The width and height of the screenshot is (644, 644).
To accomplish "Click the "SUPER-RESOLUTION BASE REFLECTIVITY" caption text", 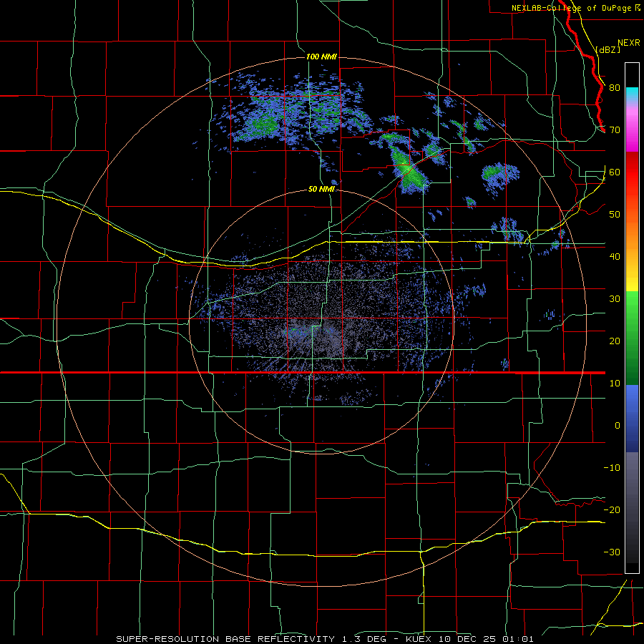I will (x=225, y=639).
